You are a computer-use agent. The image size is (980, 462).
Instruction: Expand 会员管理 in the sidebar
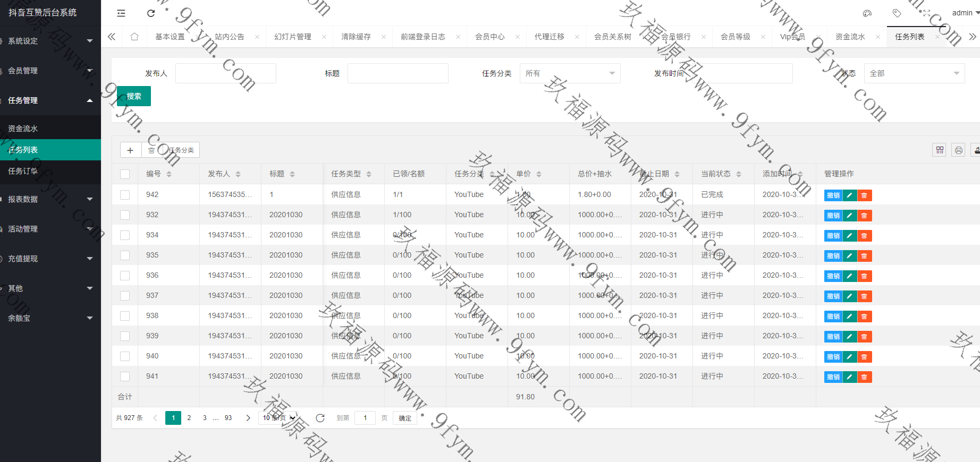click(50, 71)
